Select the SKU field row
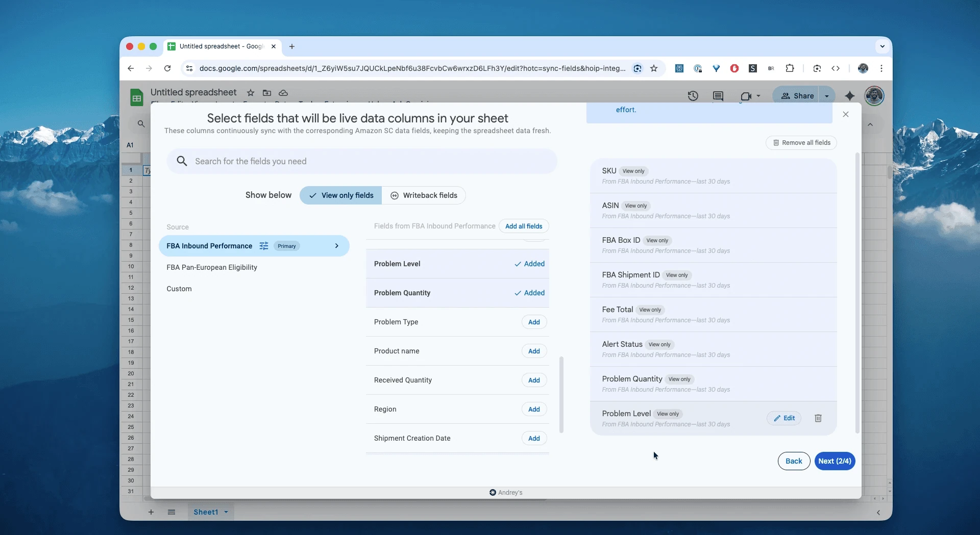Image resolution: width=980 pixels, height=535 pixels. (713, 176)
